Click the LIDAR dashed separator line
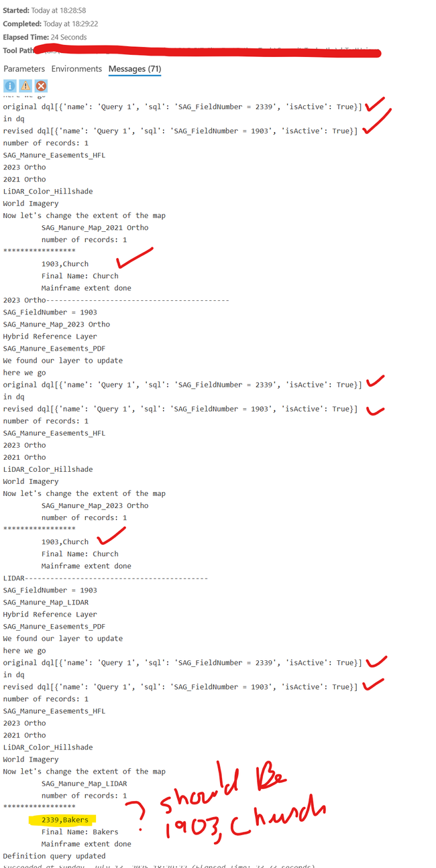This screenshot has width=436, height=868. pos(105,578)
